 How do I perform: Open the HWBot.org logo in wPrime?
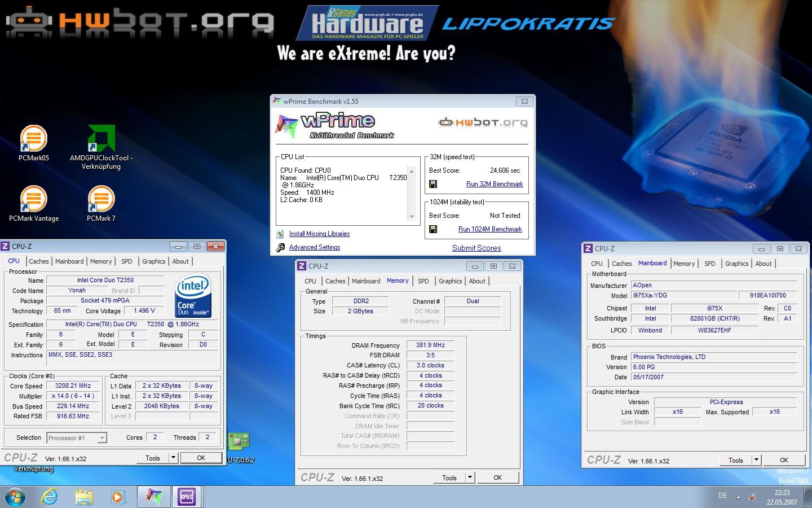(483, 122)
